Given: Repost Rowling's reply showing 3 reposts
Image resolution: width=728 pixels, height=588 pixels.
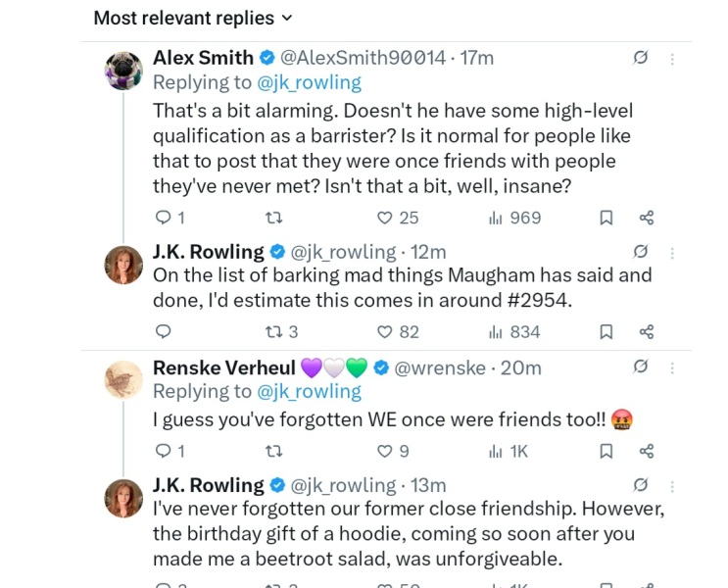Looking at the screenshot, I should click(274, 331).
